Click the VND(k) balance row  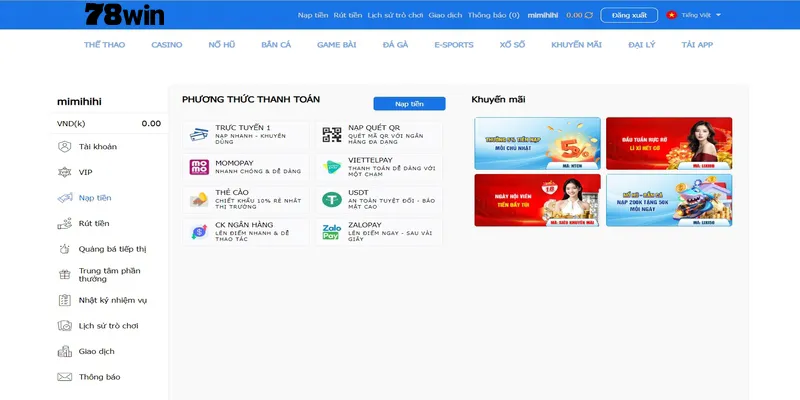[x=109, y=123]
